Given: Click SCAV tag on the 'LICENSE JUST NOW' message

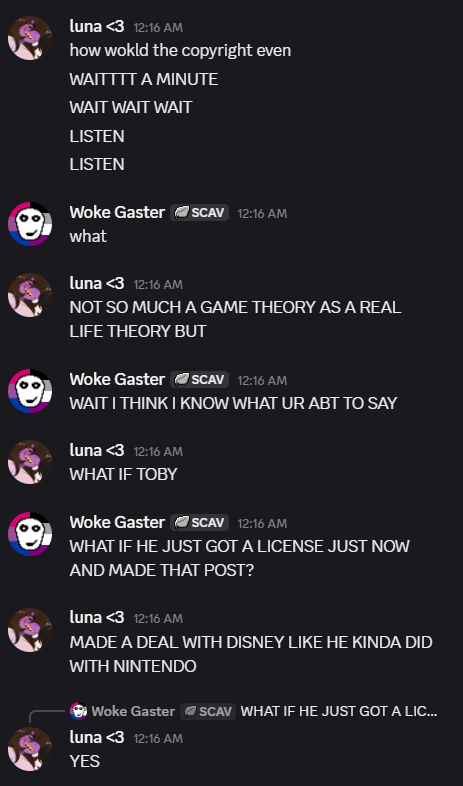Looking at the screenshot, I should click(199, 522).
